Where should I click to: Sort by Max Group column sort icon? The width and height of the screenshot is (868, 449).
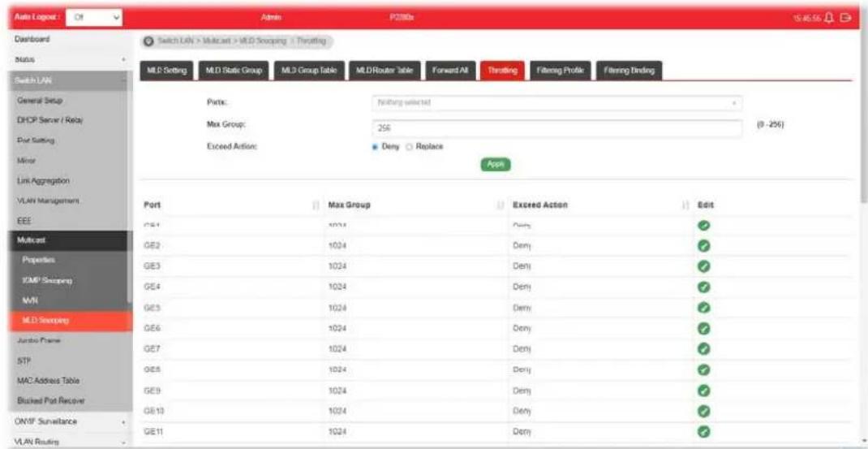point(501,205)
